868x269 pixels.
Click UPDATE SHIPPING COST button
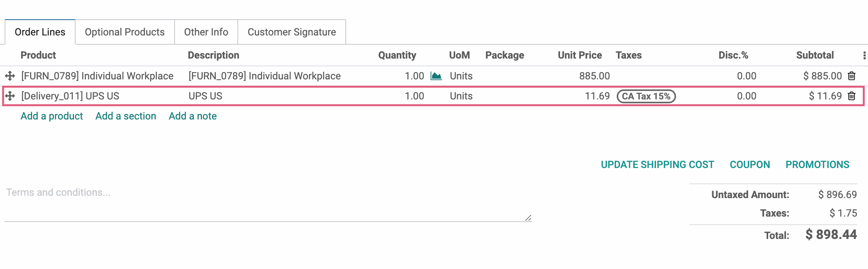(x=657, y=165)
